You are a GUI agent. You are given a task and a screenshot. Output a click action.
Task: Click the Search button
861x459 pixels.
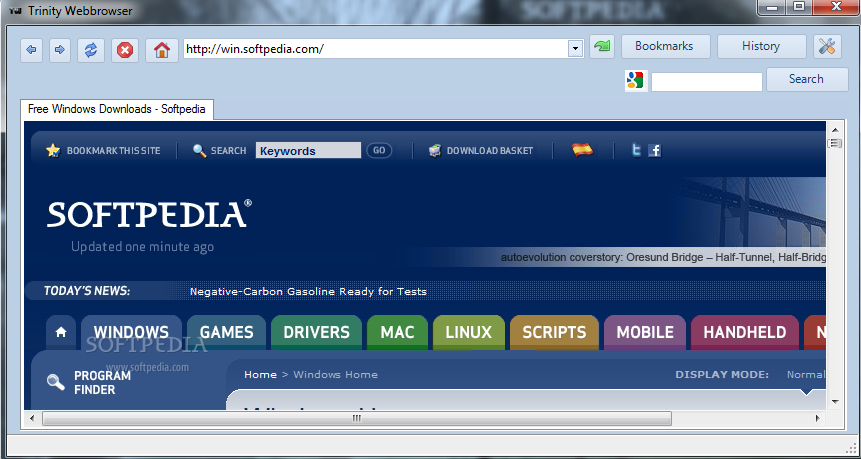pos(807,79)
